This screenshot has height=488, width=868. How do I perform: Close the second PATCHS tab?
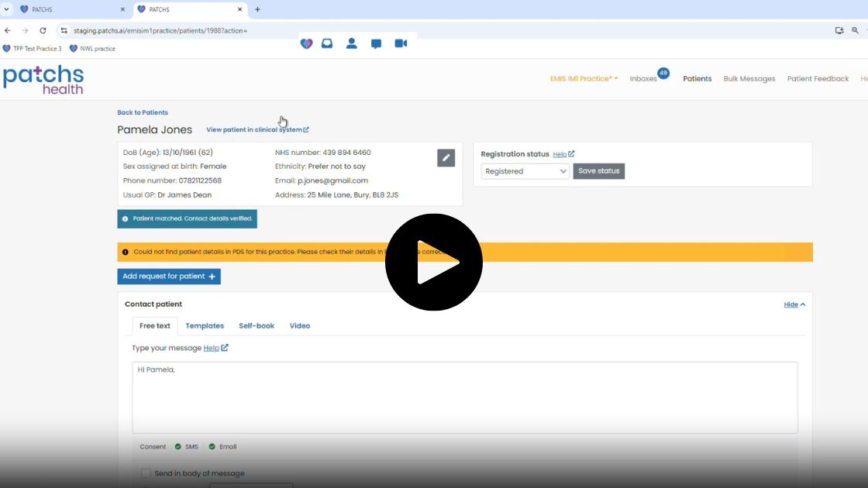click(239, 9)
